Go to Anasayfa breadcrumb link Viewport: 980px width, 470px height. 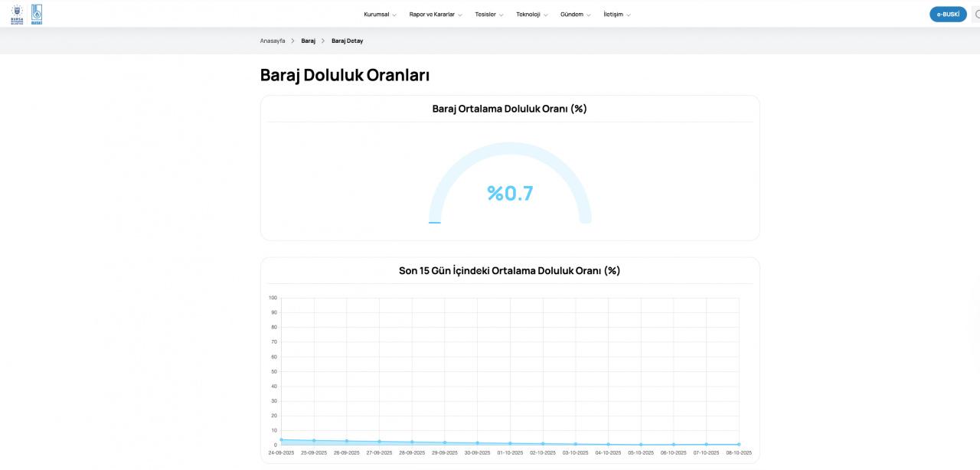[x=273, y=41]
